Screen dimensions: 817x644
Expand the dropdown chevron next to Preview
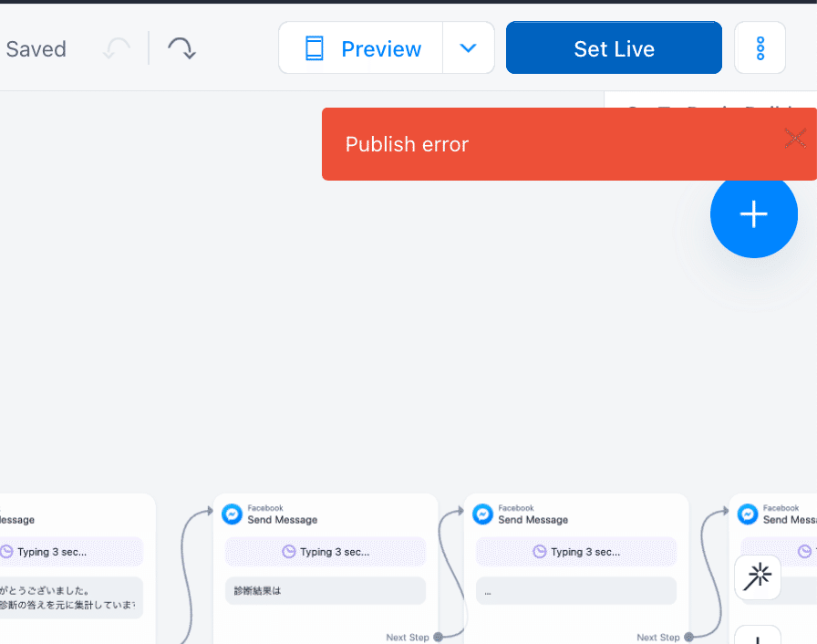tap(468, 47)
